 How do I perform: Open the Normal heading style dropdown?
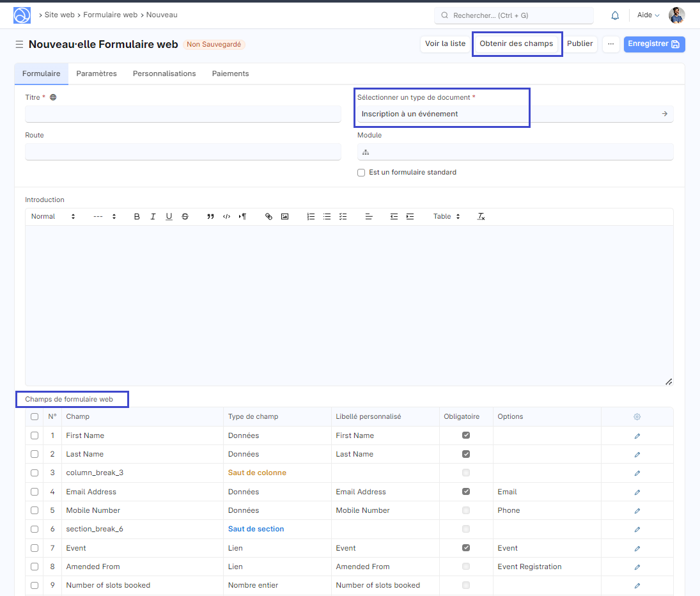53,217
